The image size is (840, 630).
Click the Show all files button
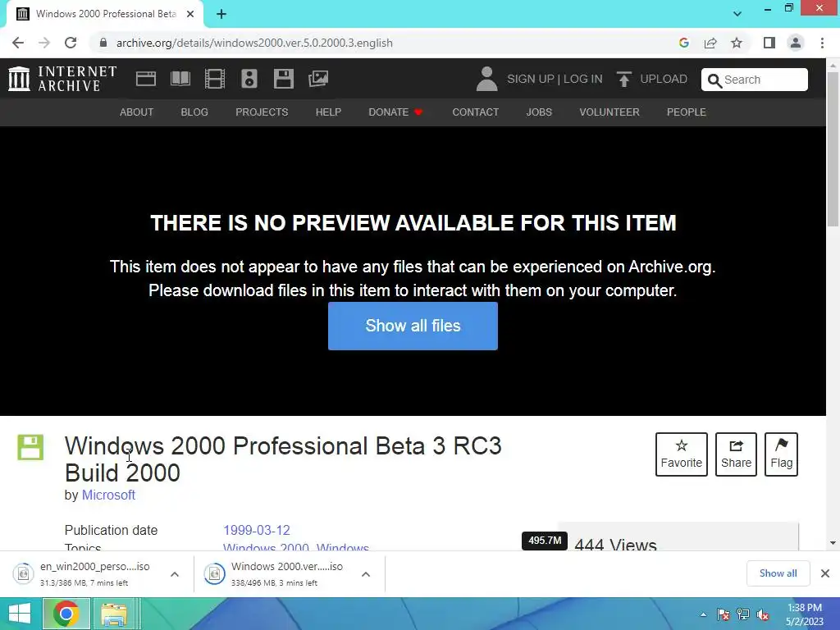coord(413,326)
